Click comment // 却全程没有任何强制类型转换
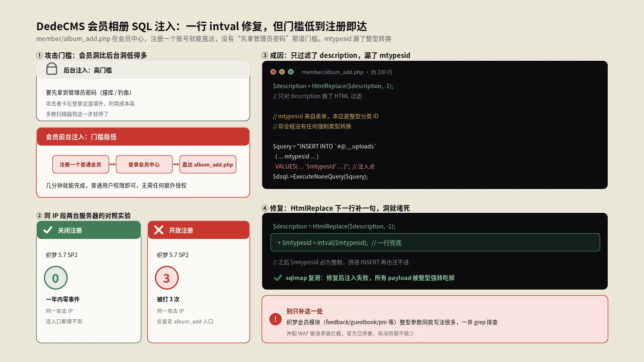Viewport: 644px width, 362px height. (x=312, y=126)
